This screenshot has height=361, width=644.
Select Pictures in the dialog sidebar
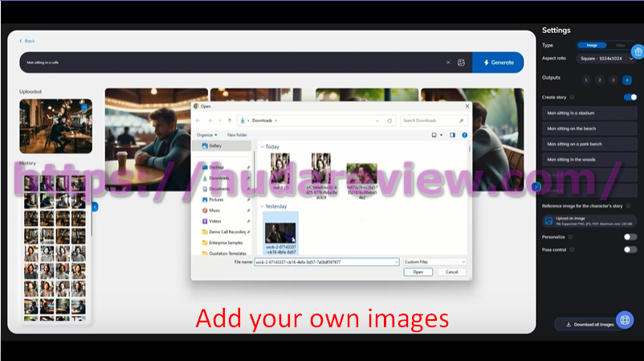217,199
